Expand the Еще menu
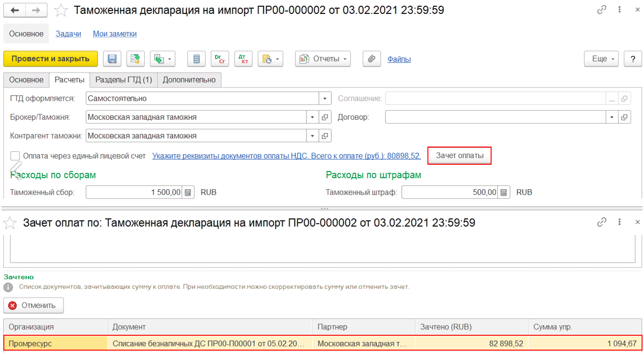Image resolution: width=644 pixels, height=353 pixels. (x=601, y=59)
